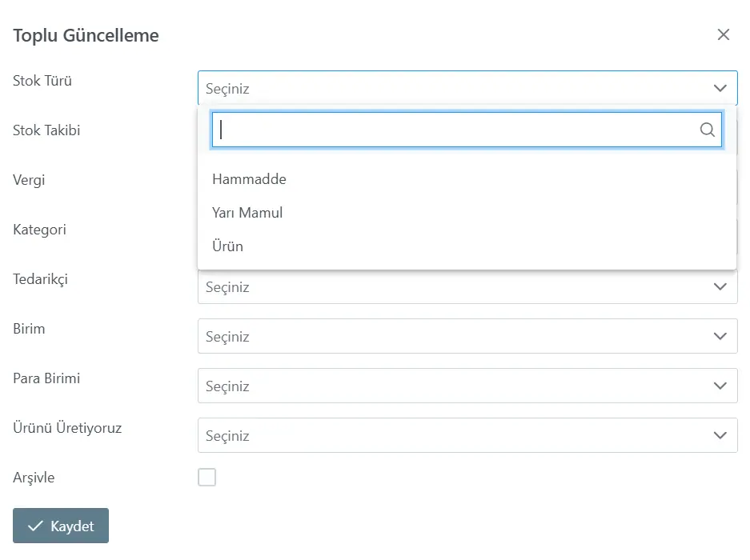Expand the Ürünü Üretiyoruz dropdown
The image size is (750, 560).
467,435
